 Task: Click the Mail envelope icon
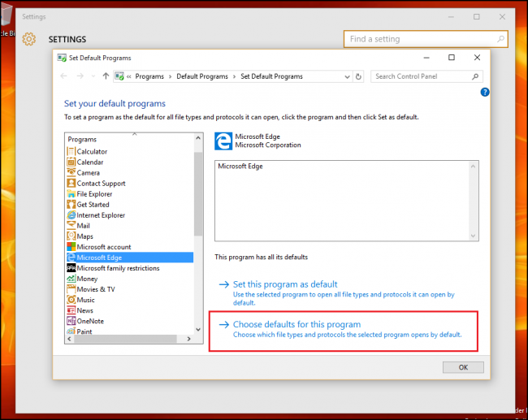(x=71, y=225)
